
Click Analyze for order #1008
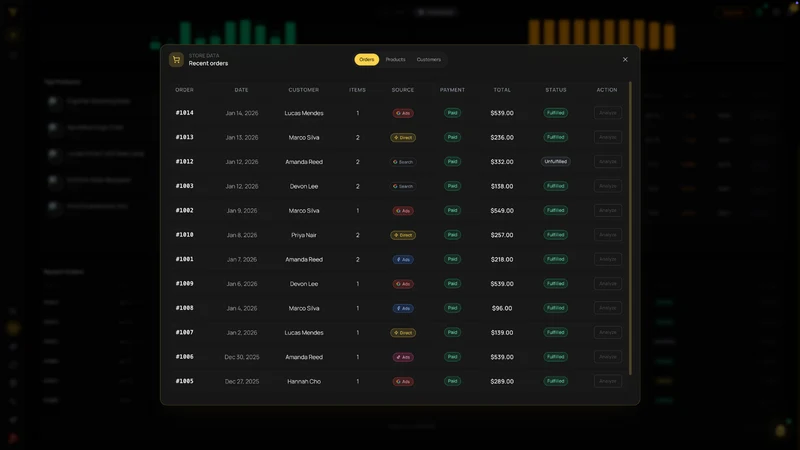coord(608,308)
